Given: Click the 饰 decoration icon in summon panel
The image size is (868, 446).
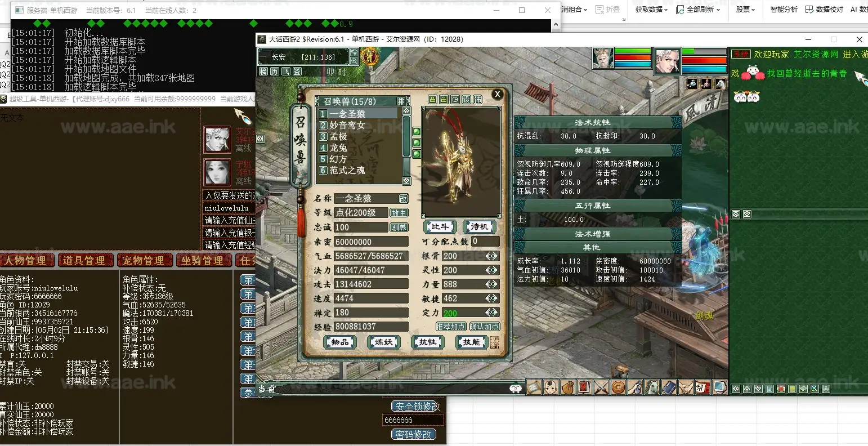Looking at the screenshot, I should click(478, 100).
